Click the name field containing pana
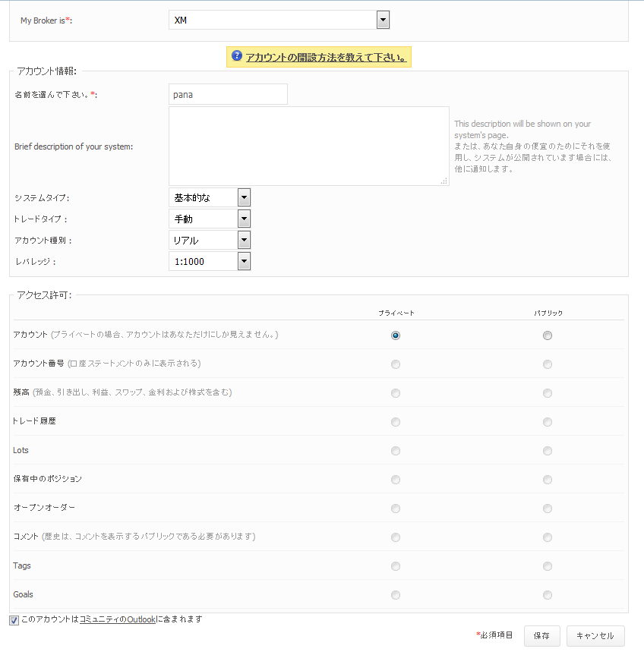The width and height of the screenshot is (644, 652). (228, 94)
